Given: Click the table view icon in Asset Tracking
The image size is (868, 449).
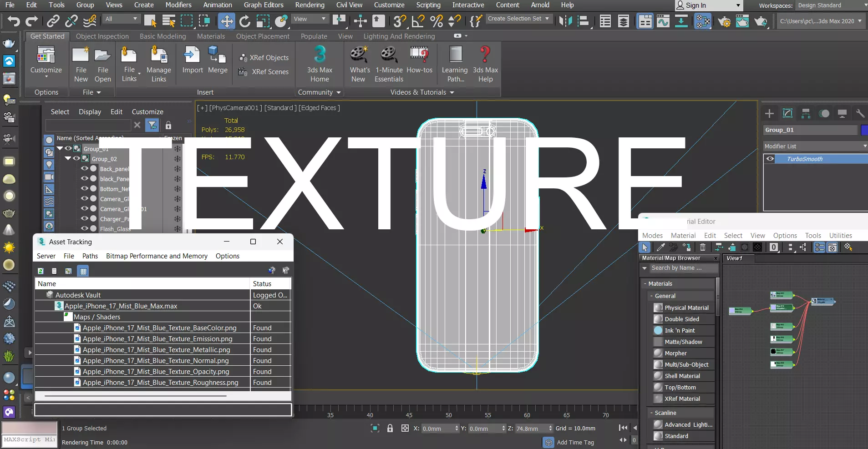Looking at the screenshot, I should click(x=83, y=271).
